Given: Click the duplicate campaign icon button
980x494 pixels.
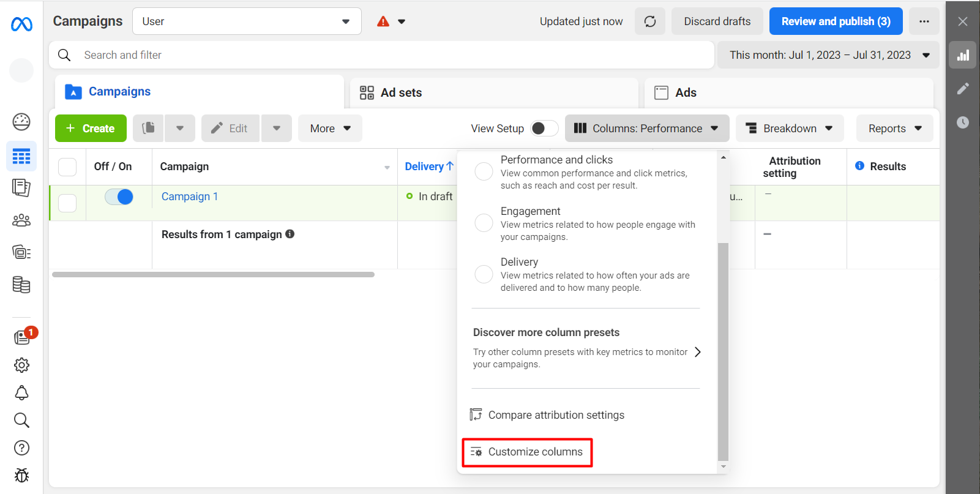Looking at the screenshot, I should pos(148,128).
